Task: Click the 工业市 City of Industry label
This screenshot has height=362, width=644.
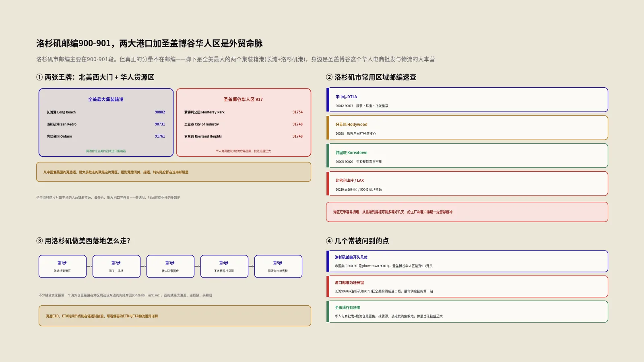Action: (x=202, y=124)
